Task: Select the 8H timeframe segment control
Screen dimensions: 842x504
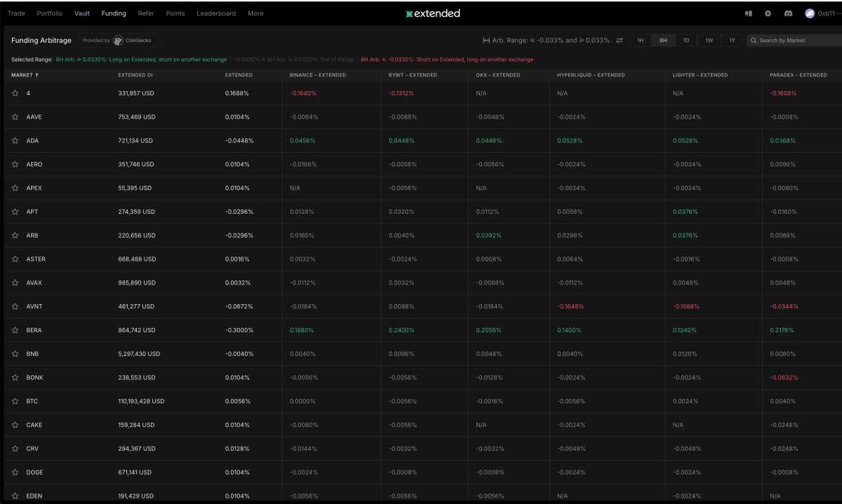Action: (x=662, y=41)
